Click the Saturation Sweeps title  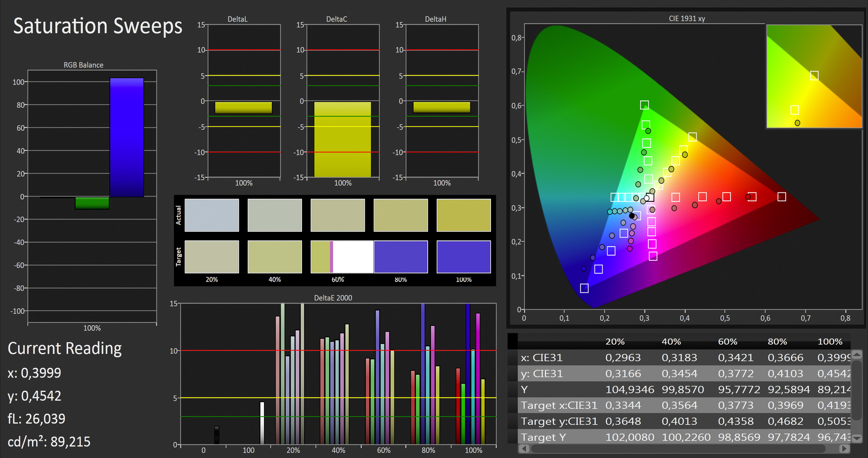pyautogui.click(x=98, y=26)
